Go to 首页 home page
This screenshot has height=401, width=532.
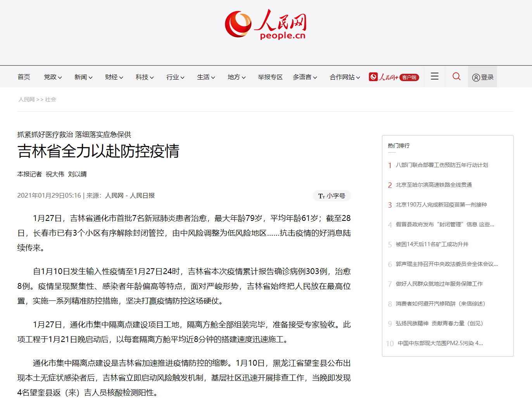(24, 77)
